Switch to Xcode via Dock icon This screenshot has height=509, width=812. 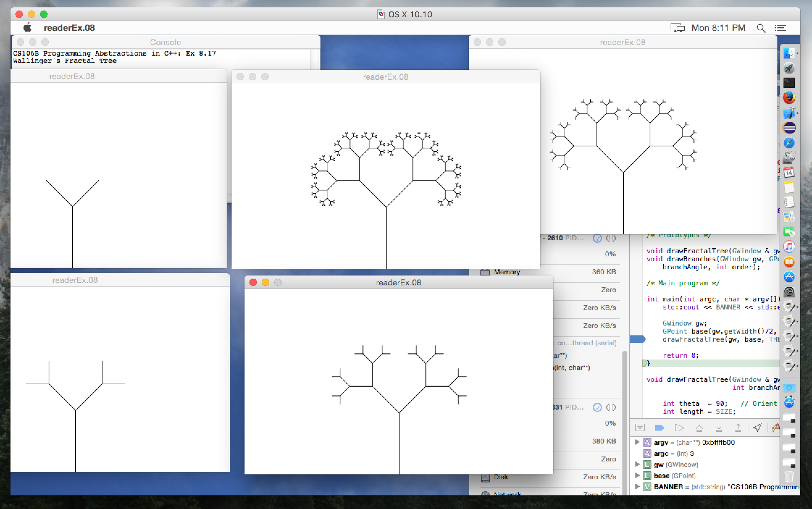(789, 113)
